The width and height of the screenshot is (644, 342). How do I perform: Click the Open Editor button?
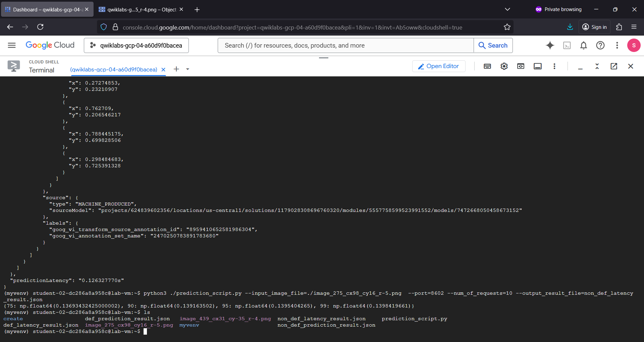click(439, 66)
